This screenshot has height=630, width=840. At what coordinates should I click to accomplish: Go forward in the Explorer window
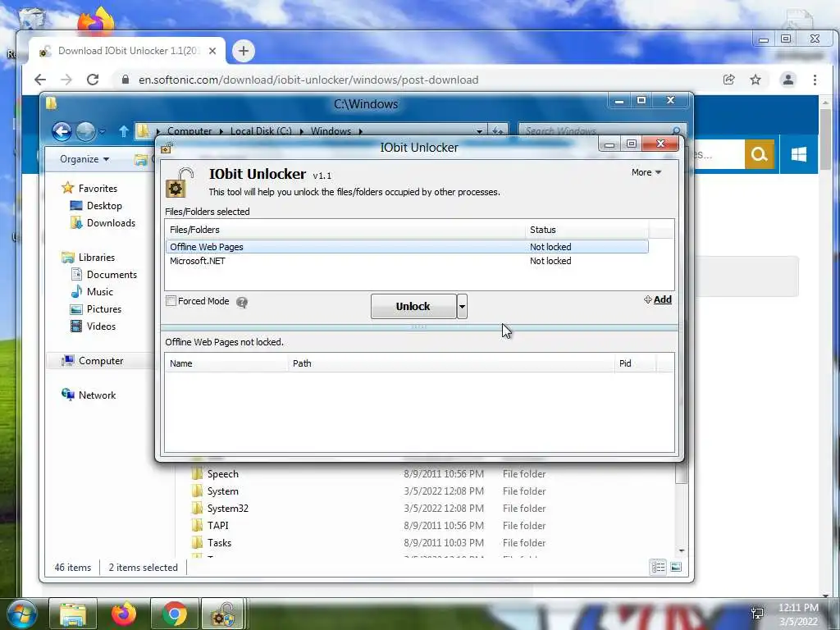[85, 131]
